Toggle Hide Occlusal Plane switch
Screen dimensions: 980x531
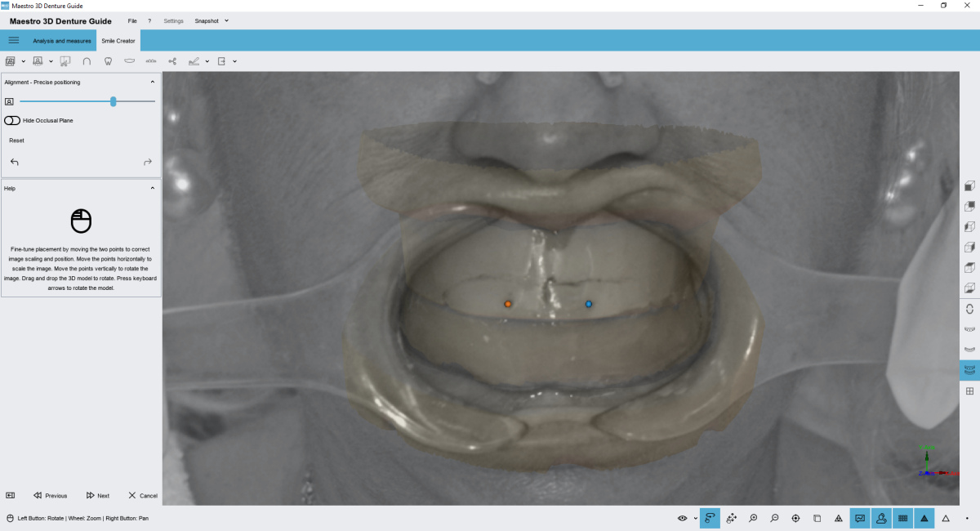[12, 120]
